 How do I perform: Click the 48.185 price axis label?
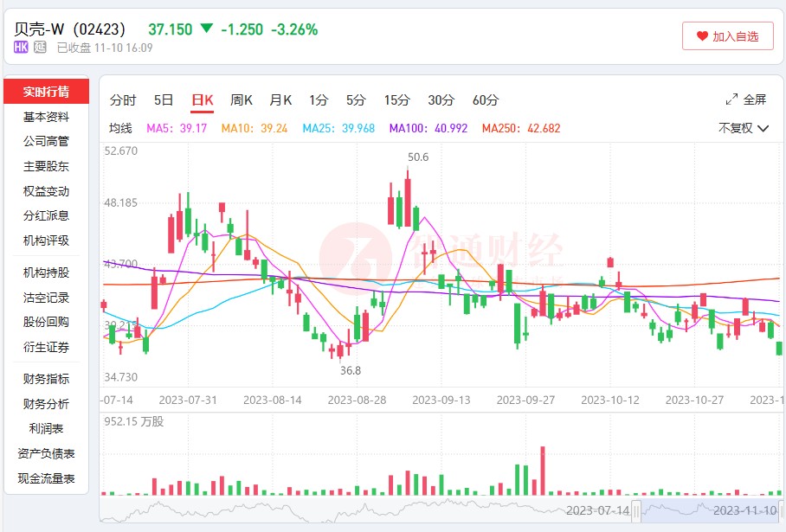(x=121, y=203)
